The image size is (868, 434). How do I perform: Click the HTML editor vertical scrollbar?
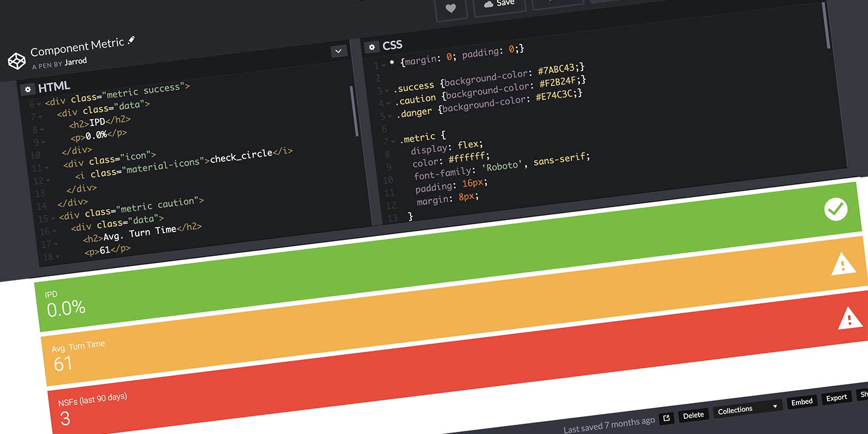click(x=353, y=111)
